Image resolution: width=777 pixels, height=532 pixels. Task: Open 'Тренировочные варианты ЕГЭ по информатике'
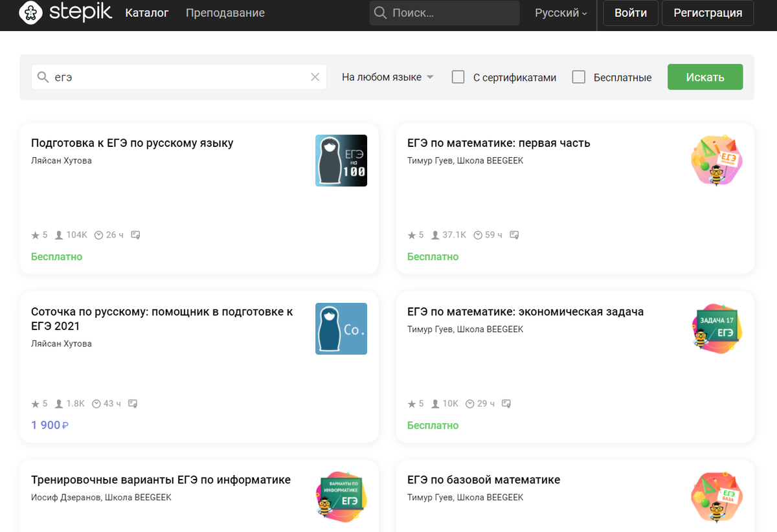(161, 480)
